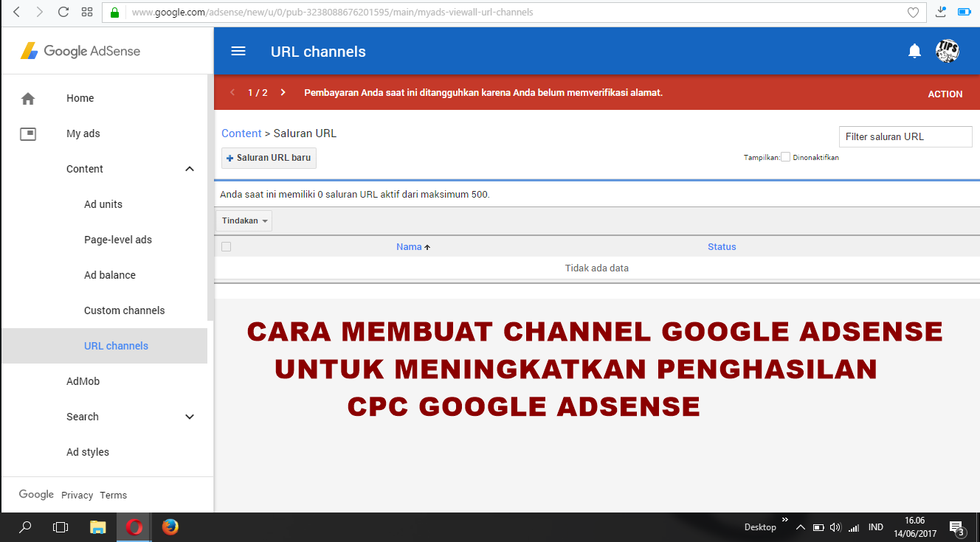Sort by the Nama column
980x542 pixels.
pyautogui.click(x=409, y=247)
